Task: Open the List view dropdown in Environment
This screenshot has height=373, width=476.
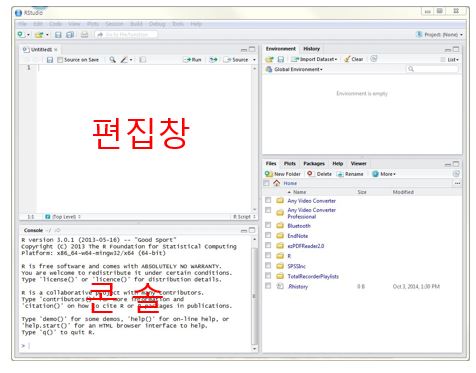Action: coord(450,59)
